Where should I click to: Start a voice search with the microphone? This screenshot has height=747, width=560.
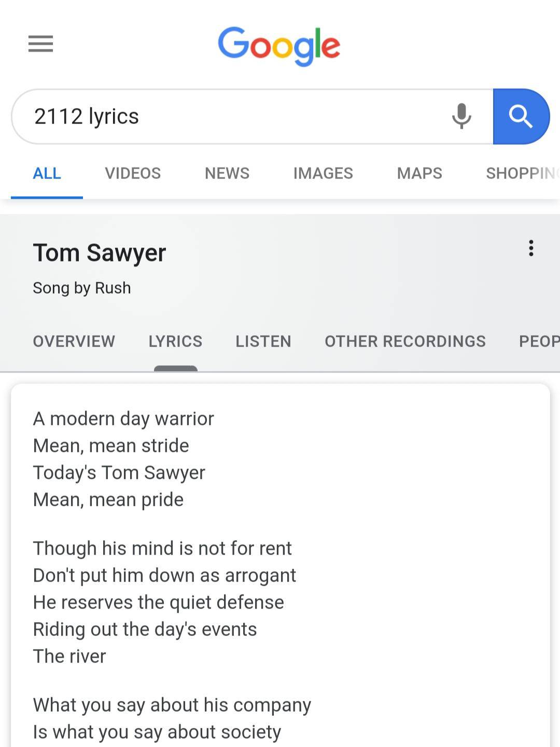[x=461, y=116]
